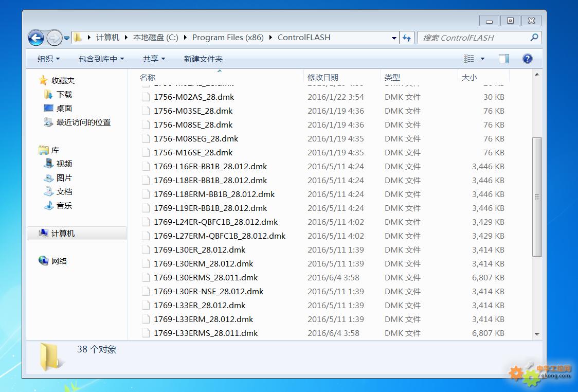This screenshot has width=578, height=392.
Task: Select file 1769-L19ER-BB1B_28.012.dmk
Action: coord(210,208)
